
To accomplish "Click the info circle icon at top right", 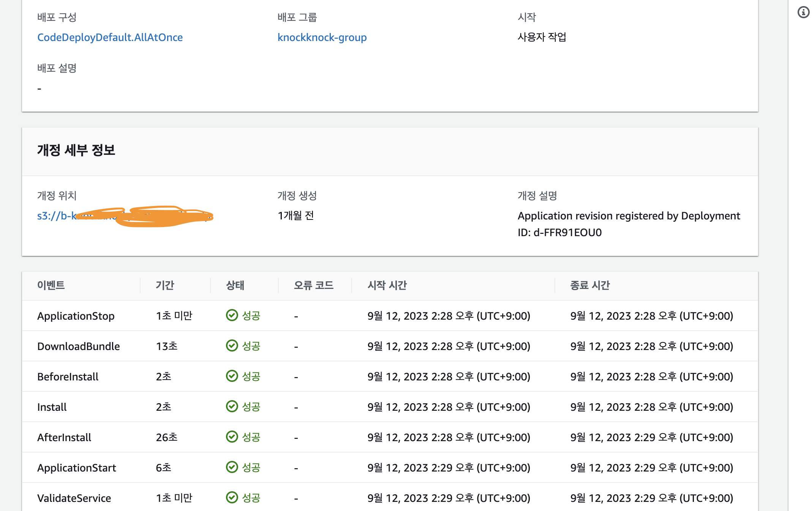I will (x=803, y=13).
